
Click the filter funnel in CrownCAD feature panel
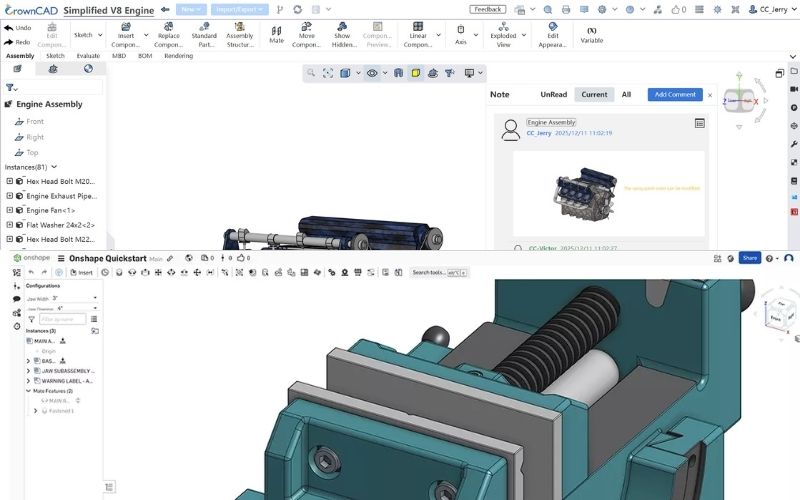click(10, 88)
